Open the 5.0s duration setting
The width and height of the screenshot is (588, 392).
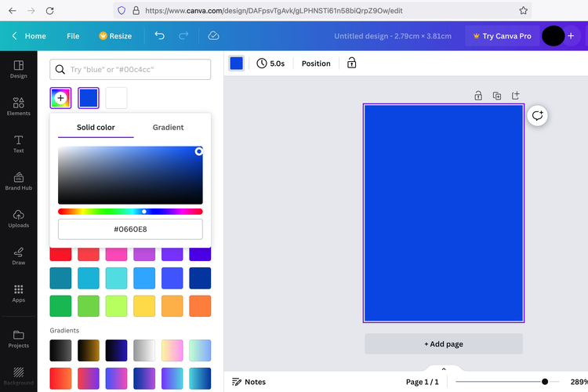270,64
